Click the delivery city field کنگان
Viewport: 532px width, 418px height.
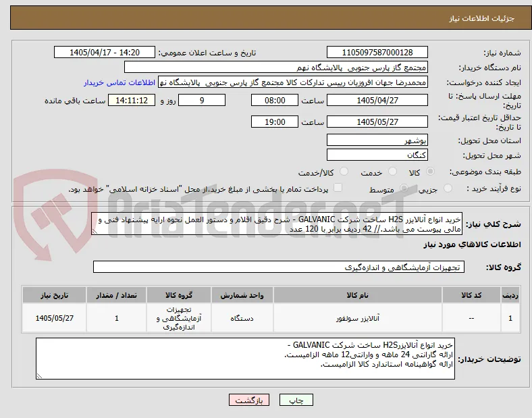pyautogui.click(x=377, y=155)
